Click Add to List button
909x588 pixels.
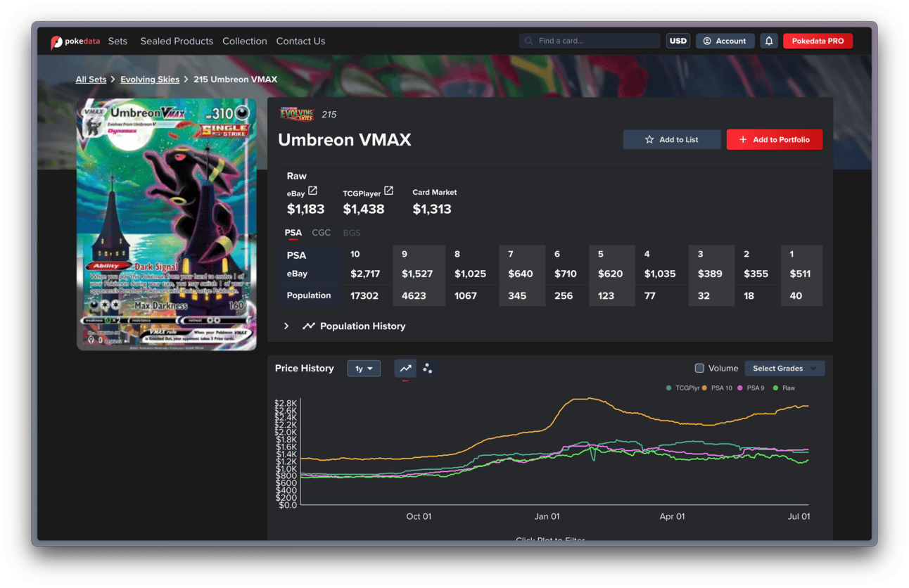[x=672, y=139]
